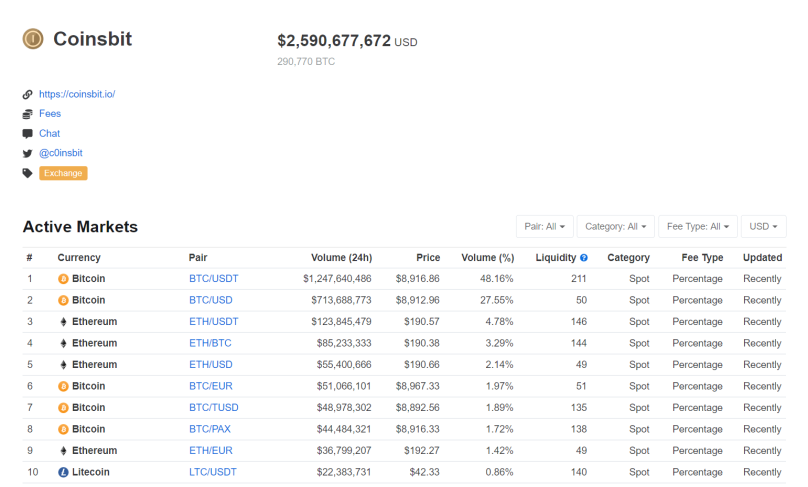Click the Liquidity help question icon
This screenshot has height=487, width=808.
pos(583,258)
